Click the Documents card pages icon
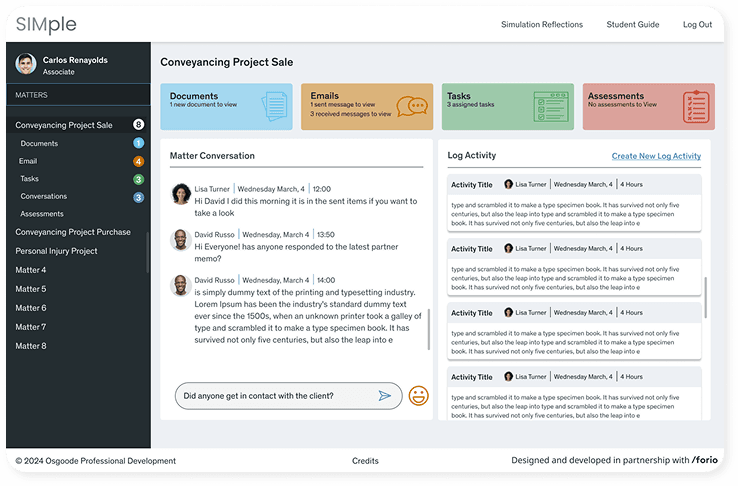 (273, 106)
